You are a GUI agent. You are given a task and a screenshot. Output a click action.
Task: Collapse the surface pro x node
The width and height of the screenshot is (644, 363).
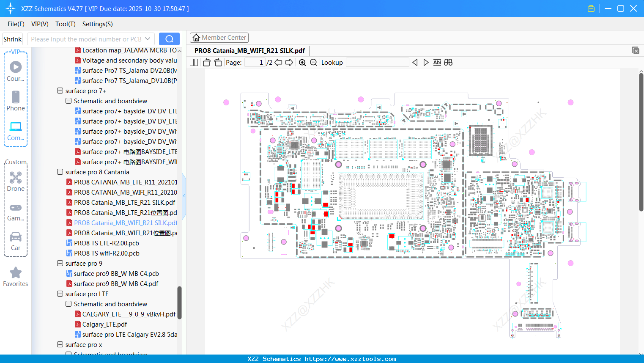point(60,344)
